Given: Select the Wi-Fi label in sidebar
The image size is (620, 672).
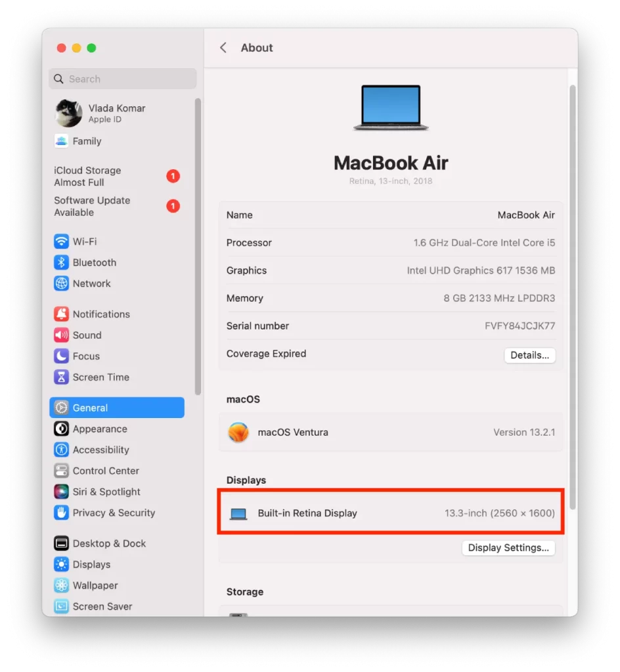Looking at the screenshot, I should point(85,241).
